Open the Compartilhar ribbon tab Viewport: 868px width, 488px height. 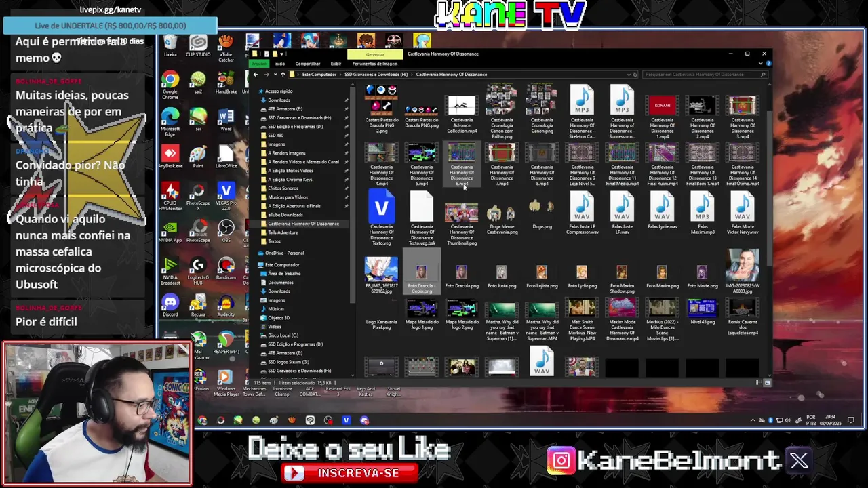[x=307, y=64]
